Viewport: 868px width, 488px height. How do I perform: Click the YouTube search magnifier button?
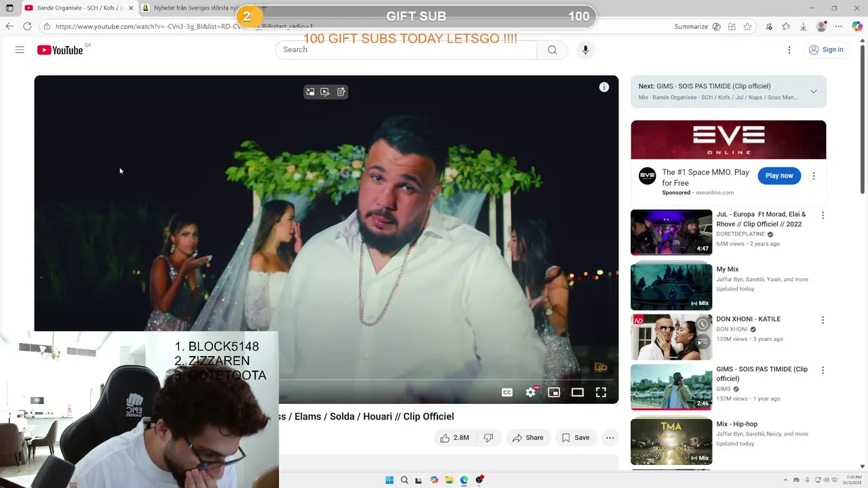[x=552, y=49]
